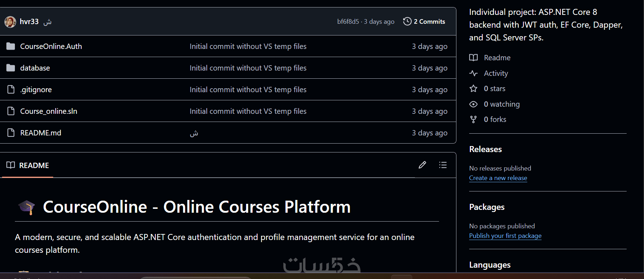Open the commit history clock icon
The width and height of the screenshot is (644, 279).
click(x=407, y=22)
